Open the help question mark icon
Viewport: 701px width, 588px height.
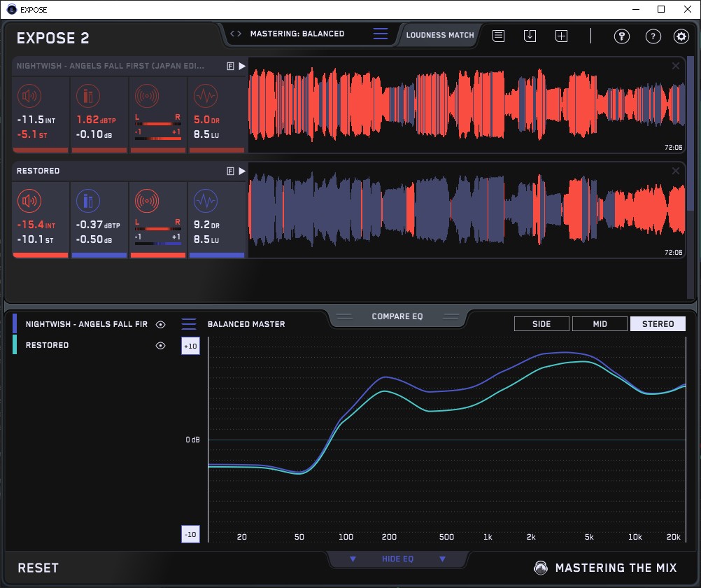(x=653, y=36)
